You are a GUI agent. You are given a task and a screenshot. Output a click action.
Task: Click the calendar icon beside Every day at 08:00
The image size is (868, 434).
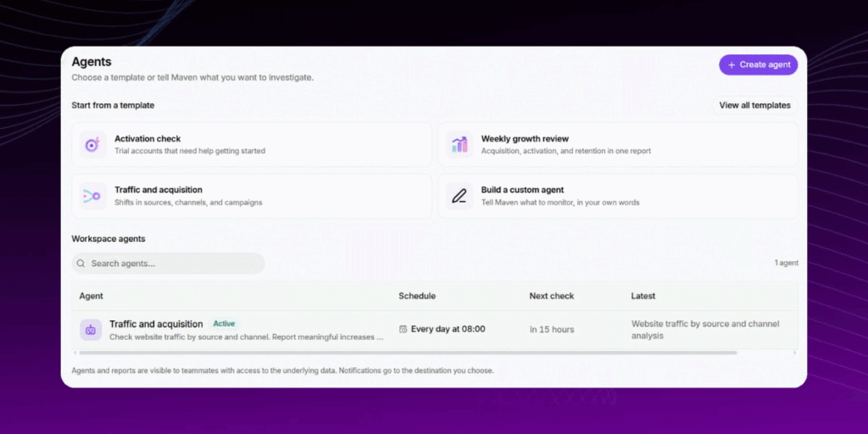coord(403,330)
